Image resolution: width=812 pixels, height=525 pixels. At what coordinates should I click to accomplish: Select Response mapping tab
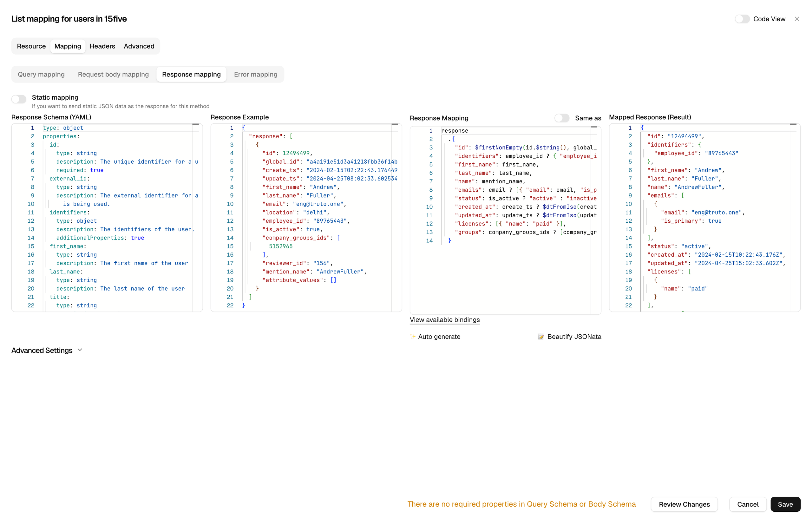[191, 74]
